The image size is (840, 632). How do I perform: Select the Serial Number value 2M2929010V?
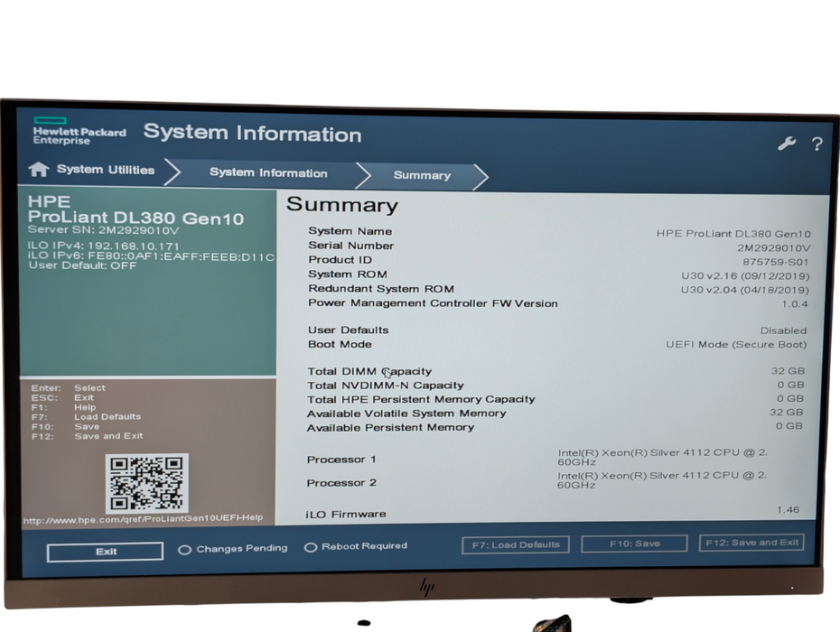[x=773, y=248]
